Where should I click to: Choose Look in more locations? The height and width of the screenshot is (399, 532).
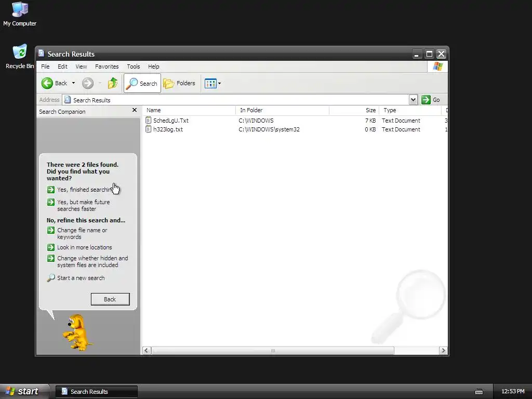tap(85, 247)
